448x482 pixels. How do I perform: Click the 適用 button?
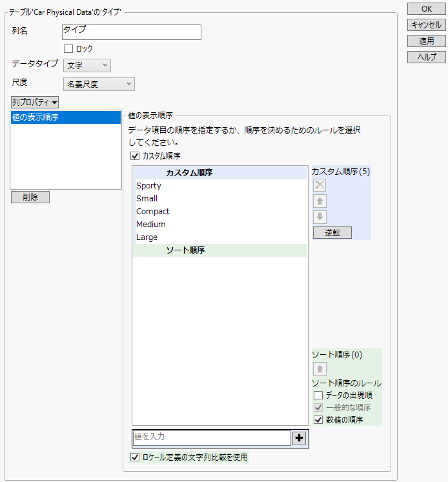[x=427, y=41]
